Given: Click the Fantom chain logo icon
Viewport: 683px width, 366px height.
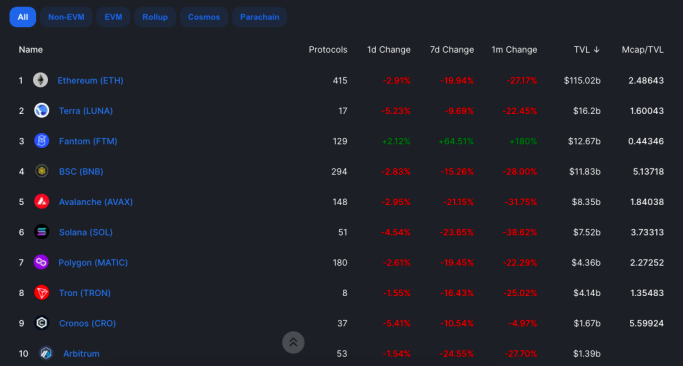Looking at the screenshot, I should click(42, 141).
